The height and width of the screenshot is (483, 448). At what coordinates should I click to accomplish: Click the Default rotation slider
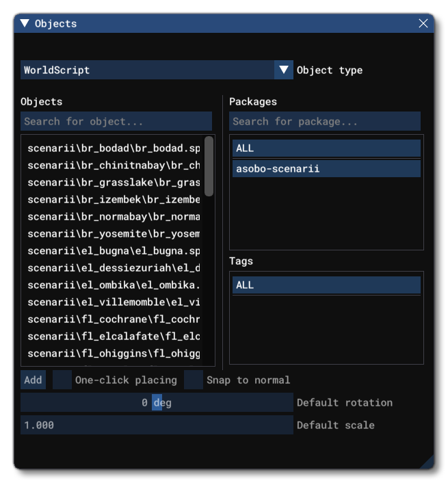pyautogui.click(x=157, y=402)
